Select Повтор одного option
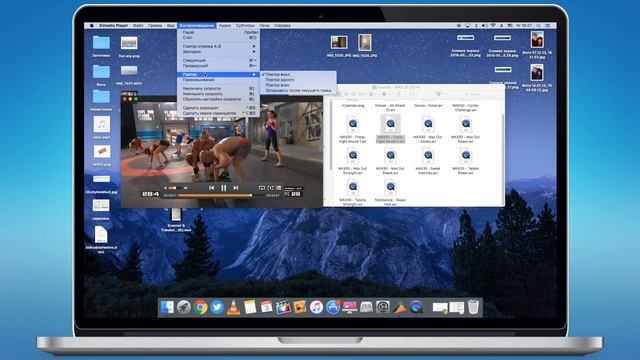640x360 pixels. 298,80
